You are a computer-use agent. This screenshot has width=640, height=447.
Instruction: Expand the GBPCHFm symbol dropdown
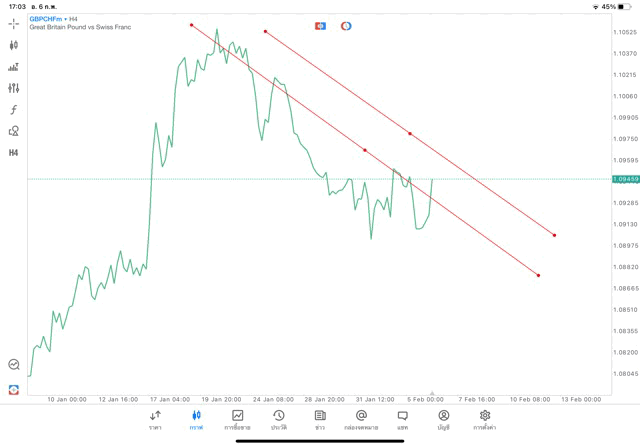[48, 18]
